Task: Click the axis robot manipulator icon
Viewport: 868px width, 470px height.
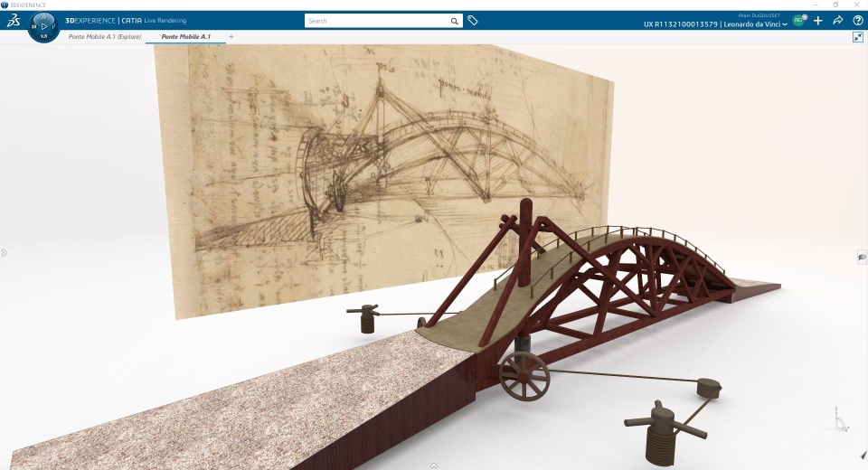Action: [x=839, y=420]
